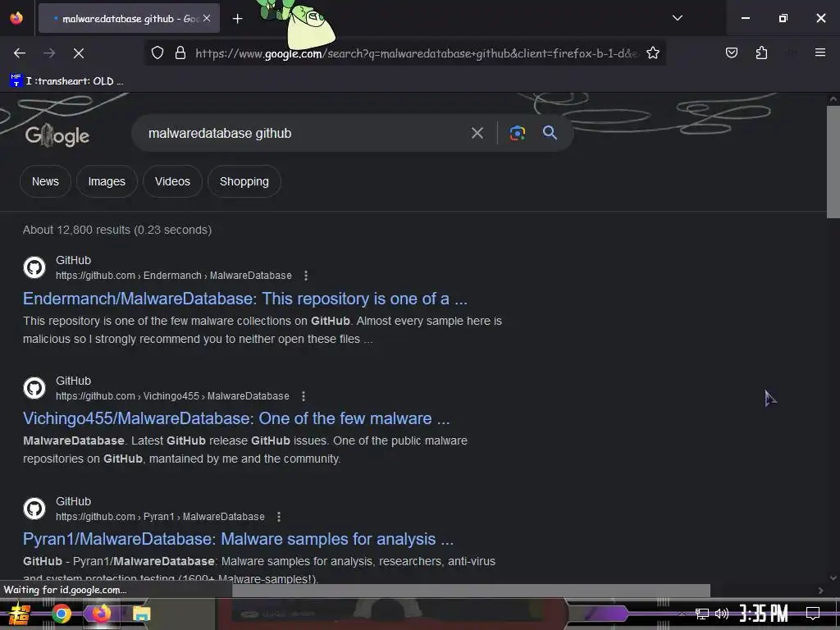The height and width of the screenshot is (630, 840).
Task: Click the site security padlock icon
Action: pos(180,53)
